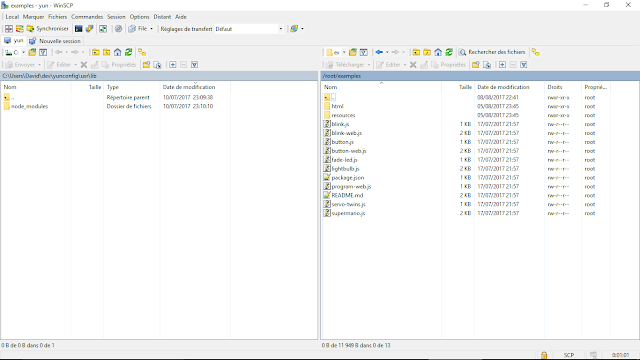
Task: Create new local folder icon
Action: point(146,65)
